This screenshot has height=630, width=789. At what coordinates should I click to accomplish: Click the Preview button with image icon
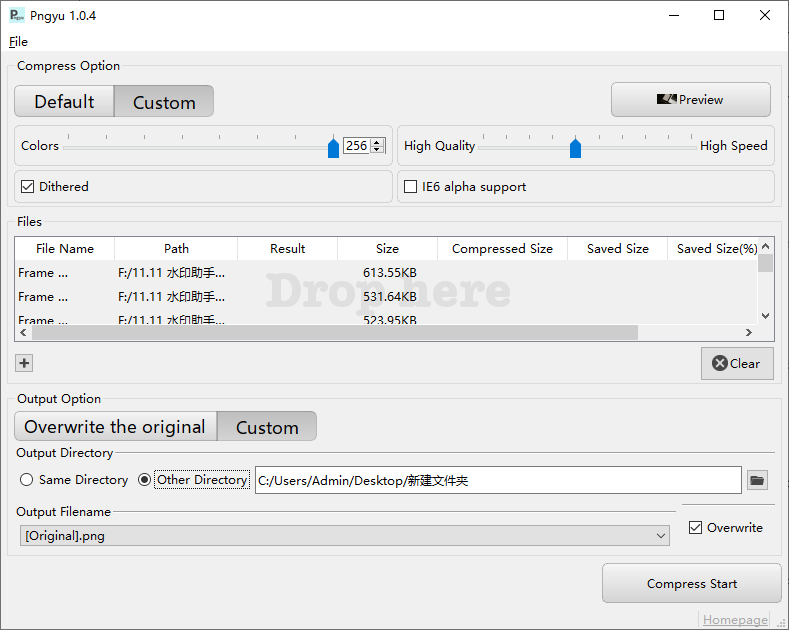[690, 100]
